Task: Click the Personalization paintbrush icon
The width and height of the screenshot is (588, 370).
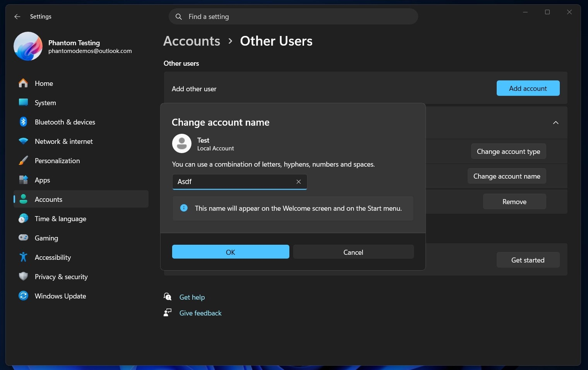Action: [x=23, y=161]
